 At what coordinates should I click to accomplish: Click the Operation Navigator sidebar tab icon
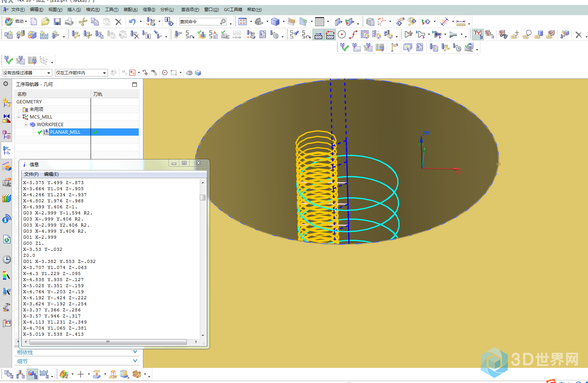click(6, 150)
